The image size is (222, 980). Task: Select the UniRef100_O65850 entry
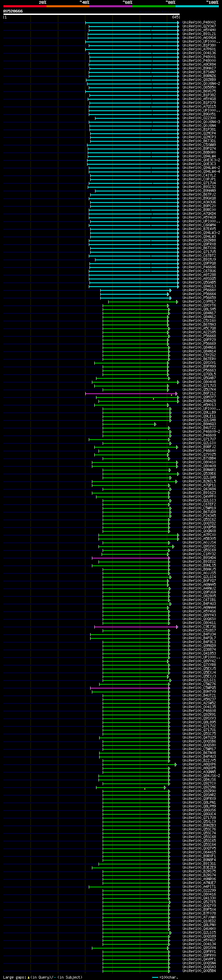point(199,88)
